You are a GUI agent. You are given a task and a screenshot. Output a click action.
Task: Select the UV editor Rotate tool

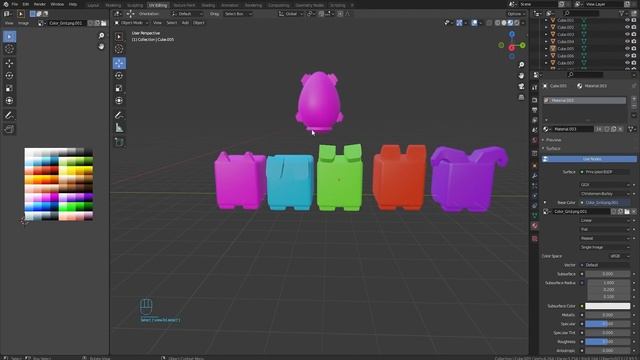9,76
